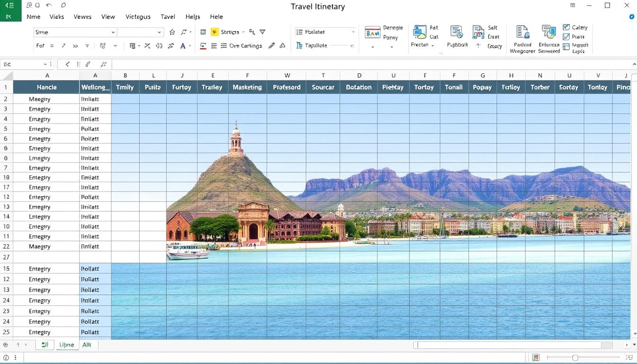This screenshot has height=364, width=637.
Task: Toggle the Mergelt Lepis option
Action: [x=566, y=45]
